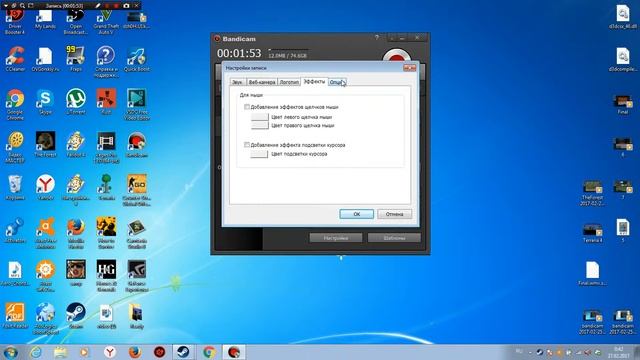Image resolution: width=640 pixels, height=360 pixels.
Task: Check 'Добавление эффектов щелчков мыши' checkbox
Action: point(247,107)
